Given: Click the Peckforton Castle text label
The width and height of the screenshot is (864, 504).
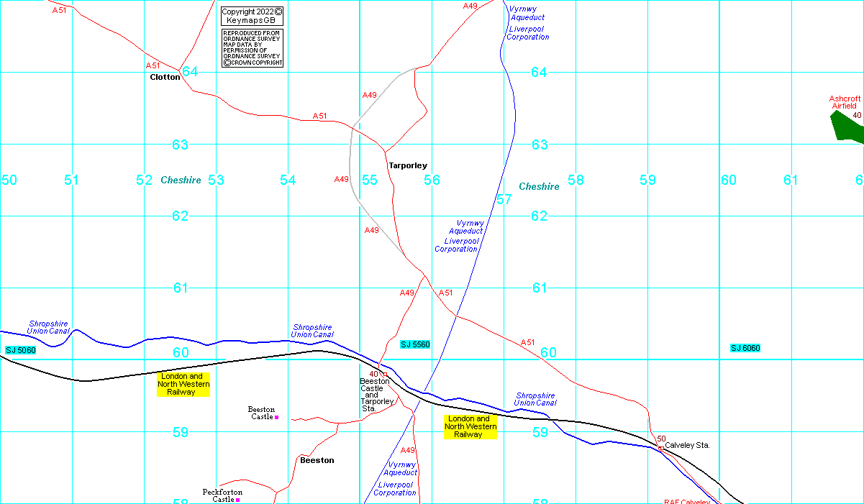Looking at the screenshot, I should 222,495.
